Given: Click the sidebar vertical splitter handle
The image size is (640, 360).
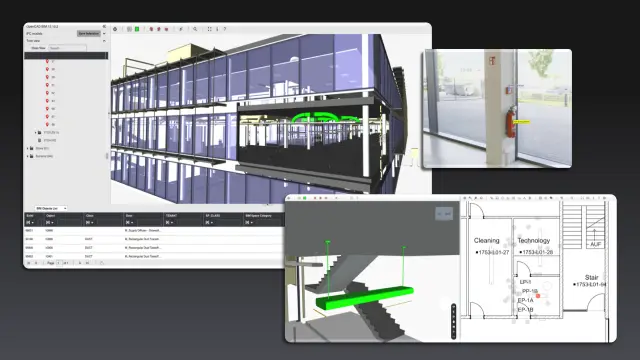Looking at the screenshot, I should [x=107, y=156].
